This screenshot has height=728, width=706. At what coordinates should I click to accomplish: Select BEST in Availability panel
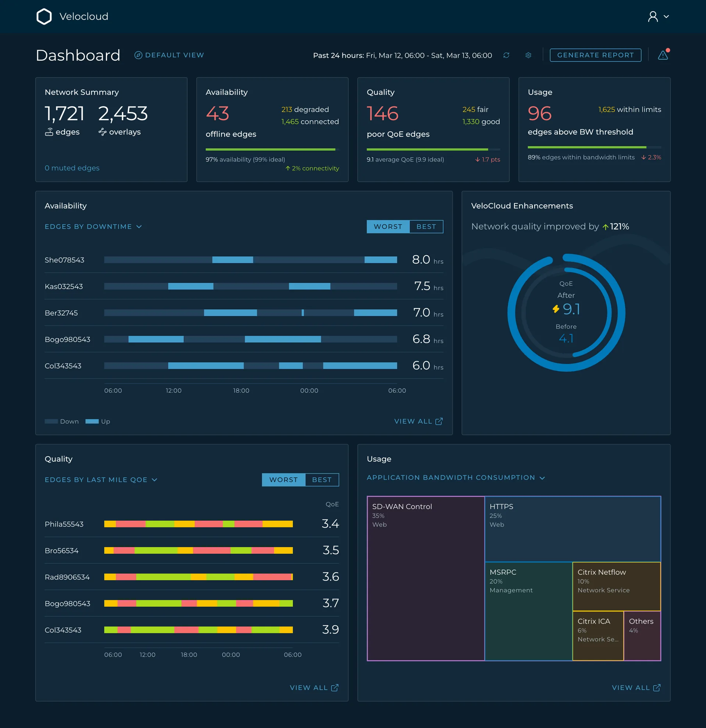pyautogui.click(x=426, y=226)
